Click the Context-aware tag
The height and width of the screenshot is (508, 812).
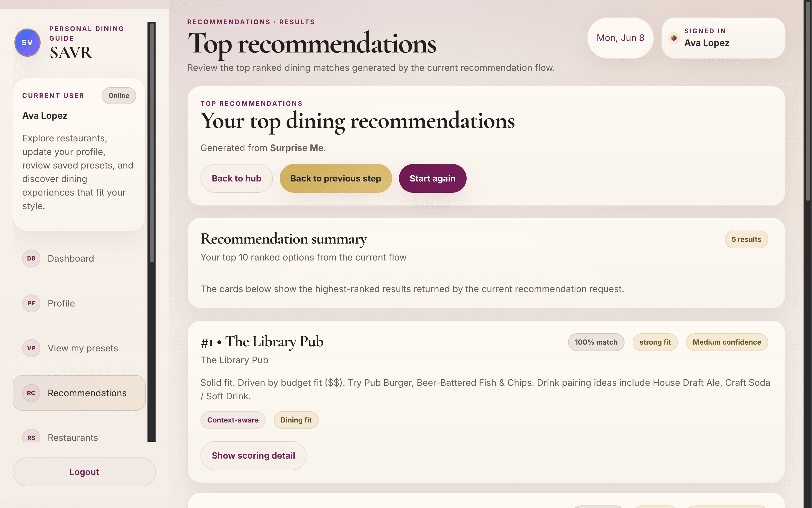(233, 420)
